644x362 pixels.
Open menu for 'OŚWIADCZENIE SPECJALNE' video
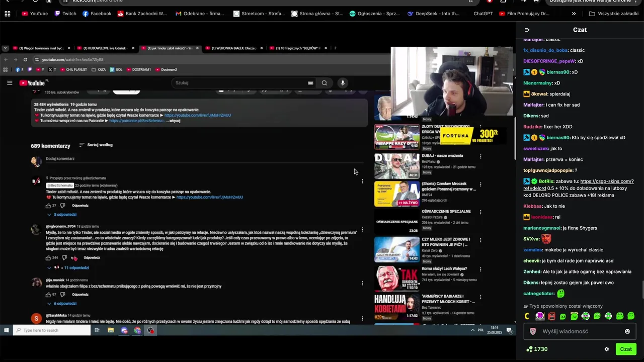coord(480,213)
